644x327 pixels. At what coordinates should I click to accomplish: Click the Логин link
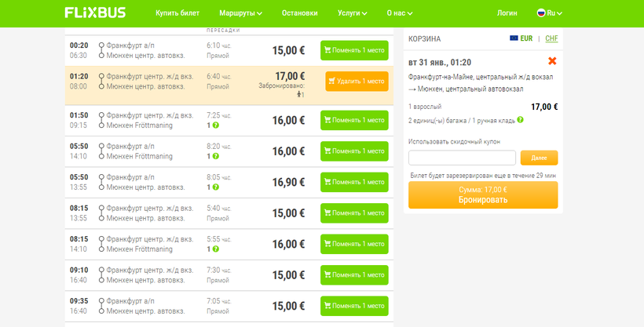coord(507,13)
